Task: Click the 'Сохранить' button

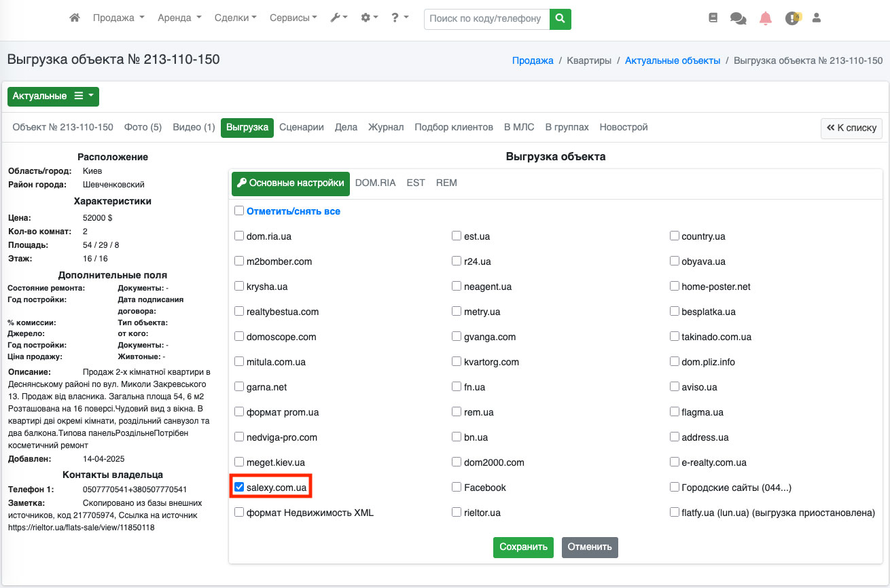Action: (x=523, y=547)
